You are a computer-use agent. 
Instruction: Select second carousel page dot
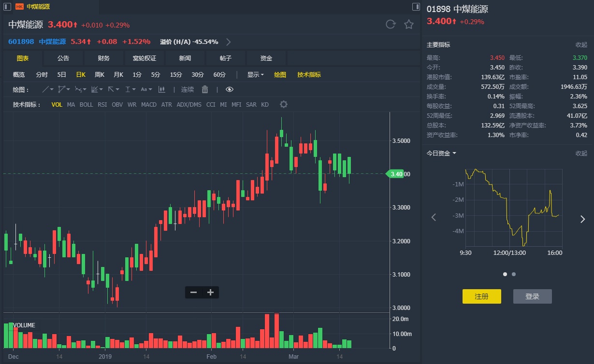coord(514,274)
